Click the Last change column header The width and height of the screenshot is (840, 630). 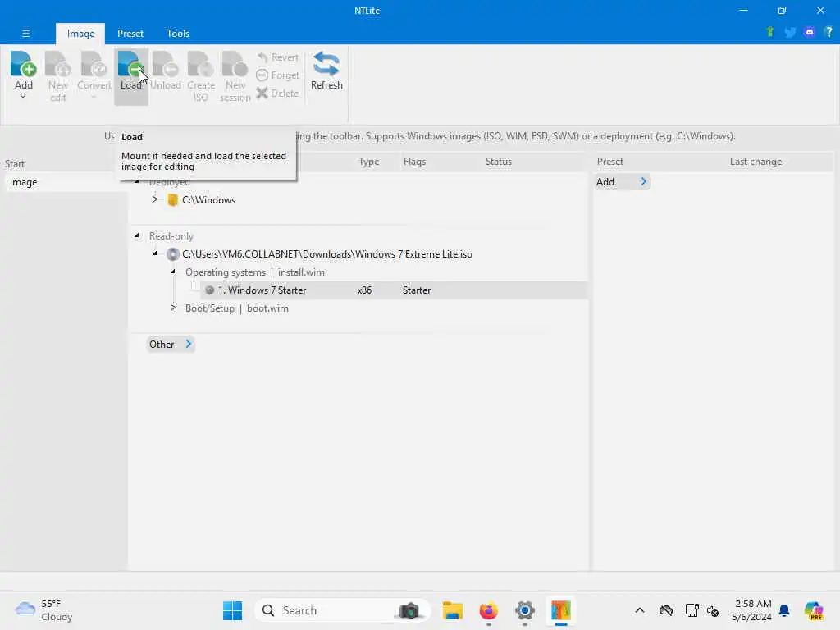click(x=756, y=162)
